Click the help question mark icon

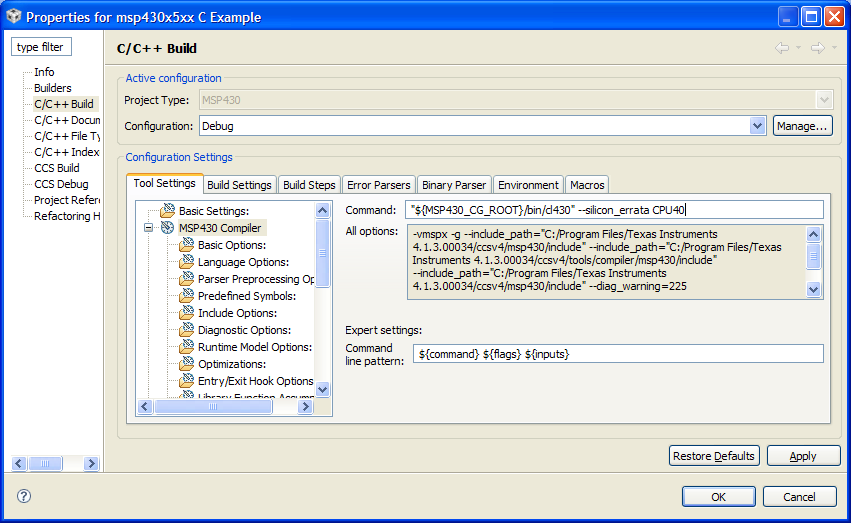coord(24,496)
